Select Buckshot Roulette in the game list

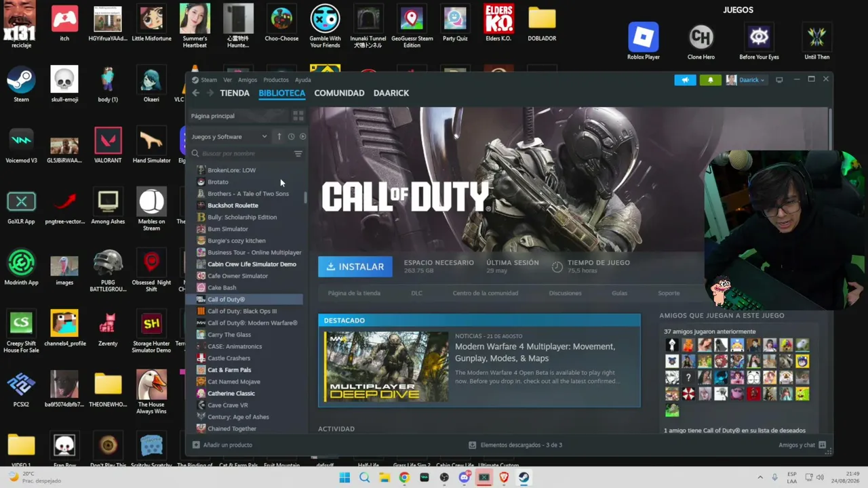click(233, 205)
